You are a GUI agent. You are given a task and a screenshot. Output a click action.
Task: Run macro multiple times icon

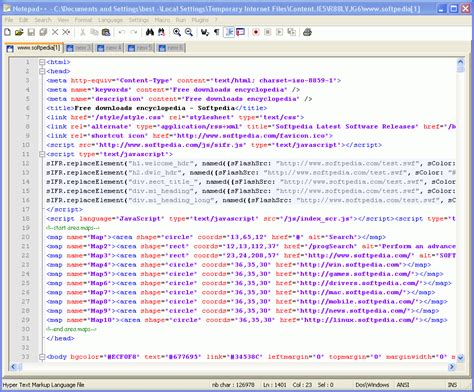coord(291,32)
